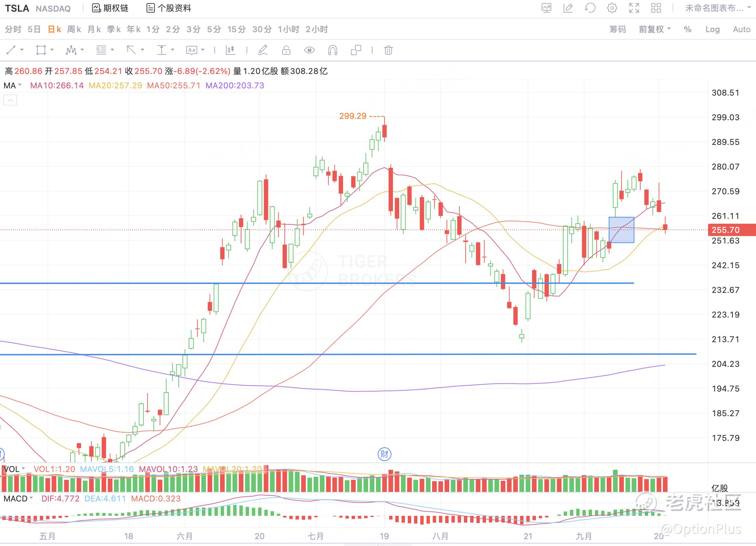Toggle the lock drawings icon
Viewport: 756px width, 546px height.
click(x=286, y=50)
